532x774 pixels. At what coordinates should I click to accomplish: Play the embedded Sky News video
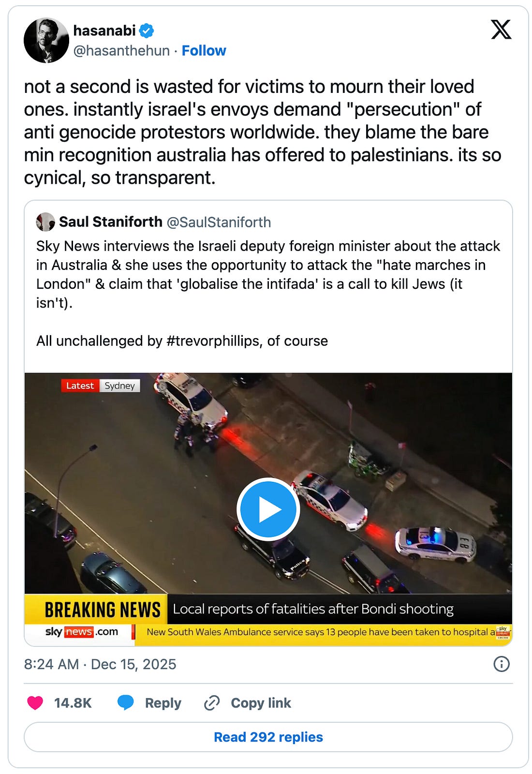point(268,509)
